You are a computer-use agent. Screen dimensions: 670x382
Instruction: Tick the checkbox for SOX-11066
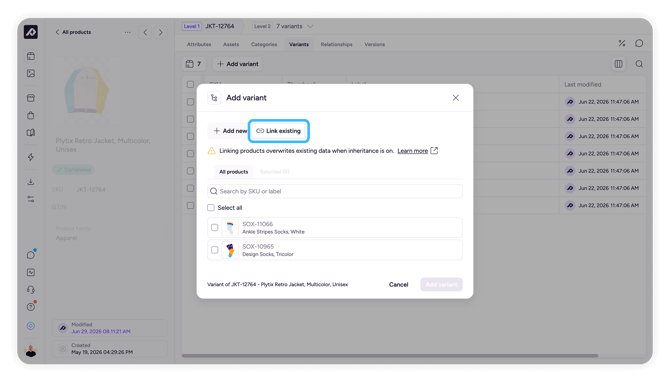[x=215, y=228]
